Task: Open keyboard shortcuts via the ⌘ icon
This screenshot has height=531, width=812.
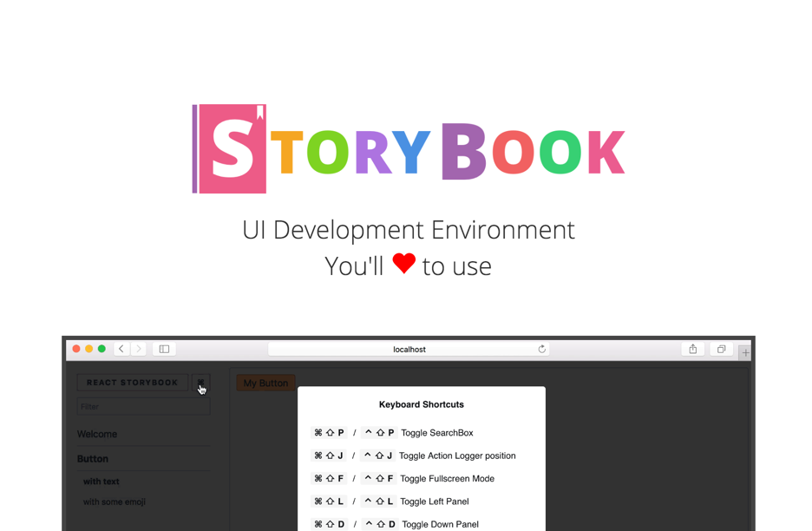Action: point(200,383)
